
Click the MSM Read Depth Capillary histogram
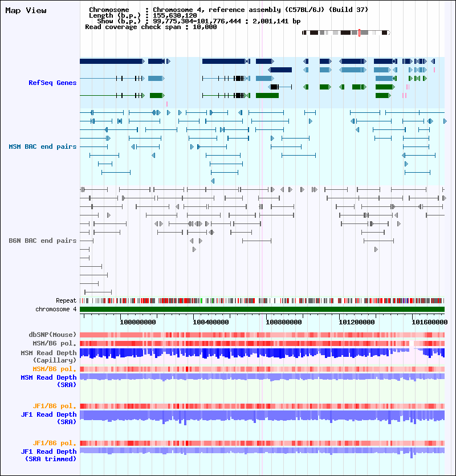point(262,353)
